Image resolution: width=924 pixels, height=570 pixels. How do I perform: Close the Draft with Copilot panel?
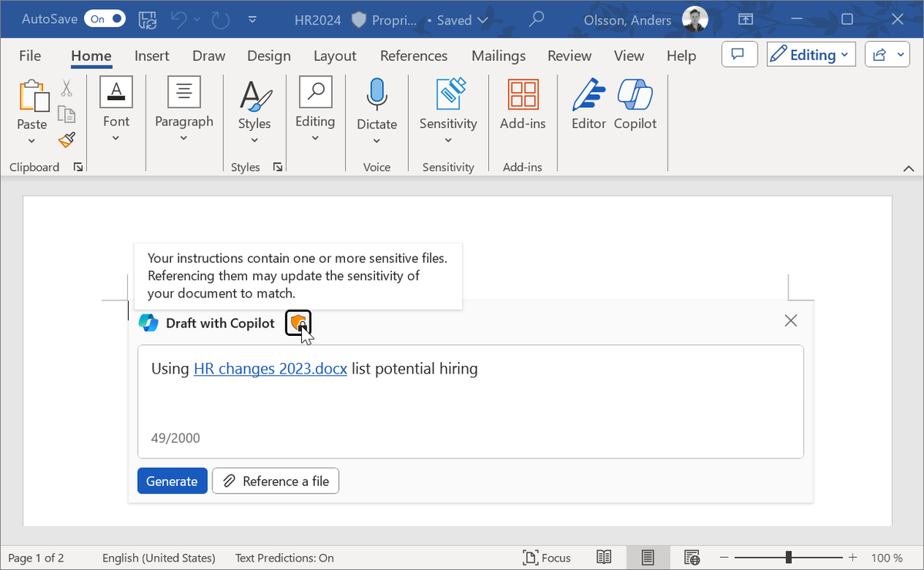click(x=790, y=321)
